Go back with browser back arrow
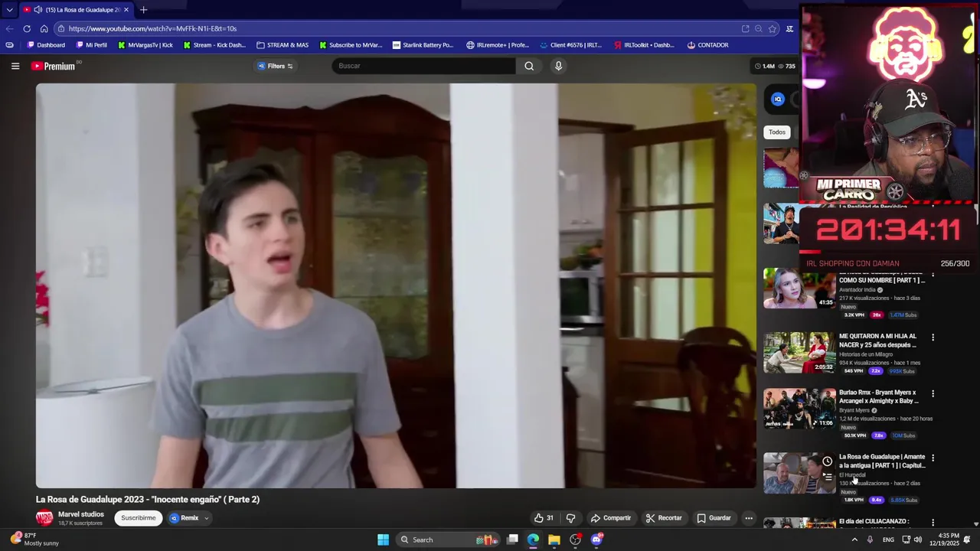This screenshot has height=551, width=980. pos(9,29)
